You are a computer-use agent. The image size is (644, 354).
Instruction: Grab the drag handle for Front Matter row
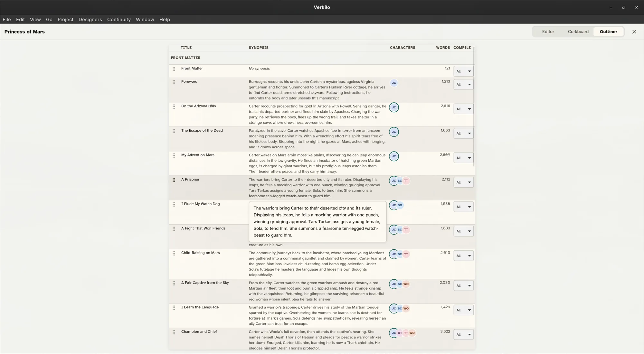(174, 69)
